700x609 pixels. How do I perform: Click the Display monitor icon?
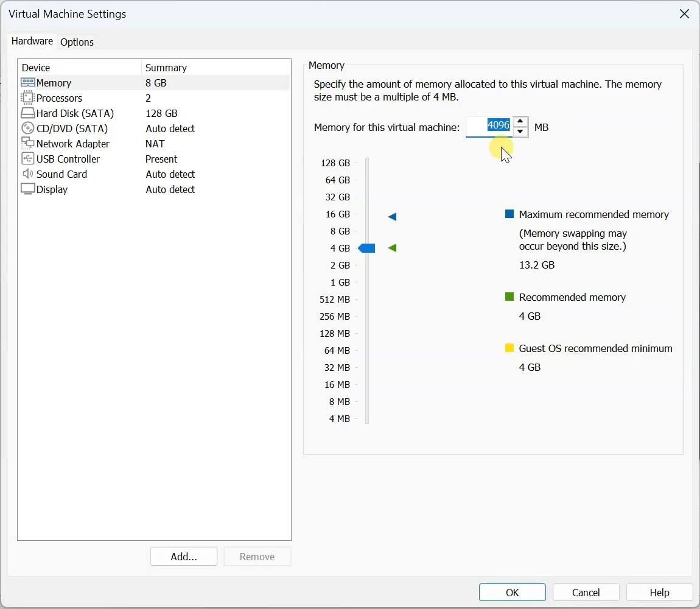coord(27,189)
